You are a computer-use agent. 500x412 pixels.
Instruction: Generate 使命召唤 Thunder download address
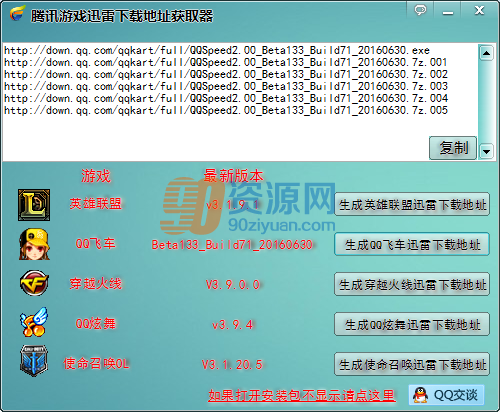point(412,364)
